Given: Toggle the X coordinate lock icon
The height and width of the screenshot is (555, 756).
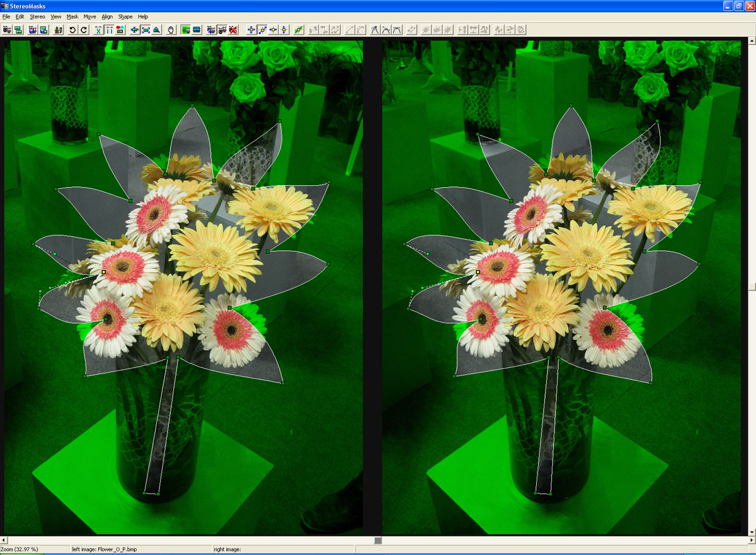Looking at the screenshot, I should [x=98, y=29].
